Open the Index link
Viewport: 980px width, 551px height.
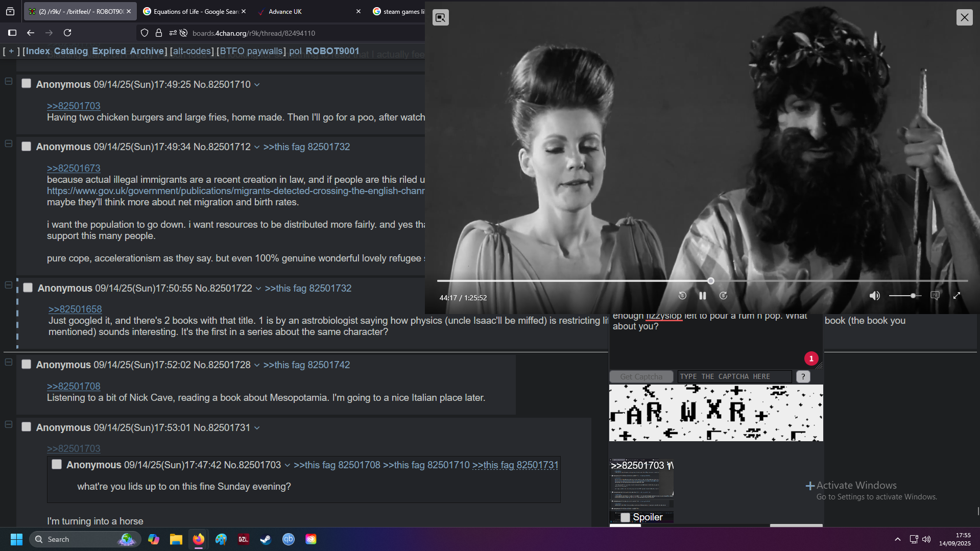tap(38, 51)
